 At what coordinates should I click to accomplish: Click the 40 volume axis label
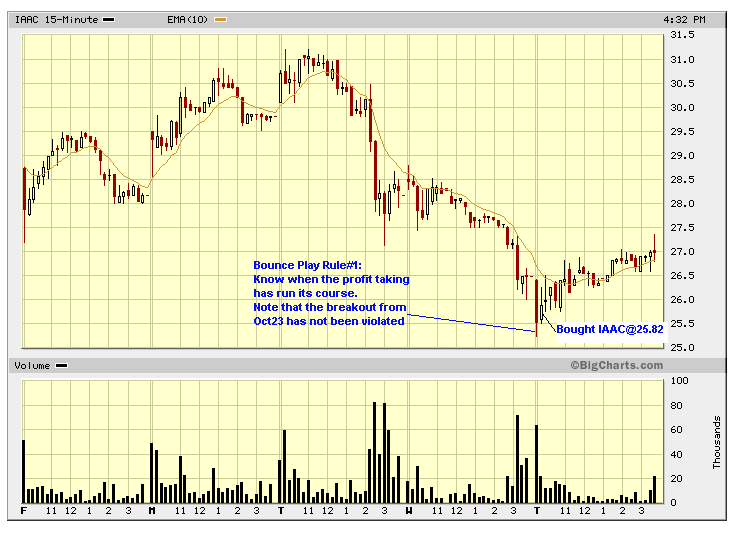pyautogui.click(x=676, y=455)
